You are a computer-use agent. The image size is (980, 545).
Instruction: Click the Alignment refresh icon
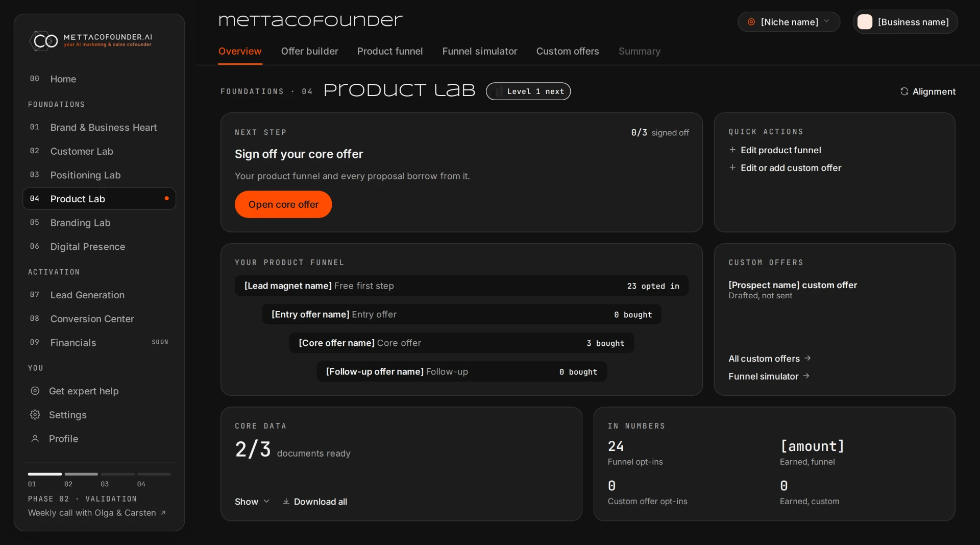click(x=904, y=91)
